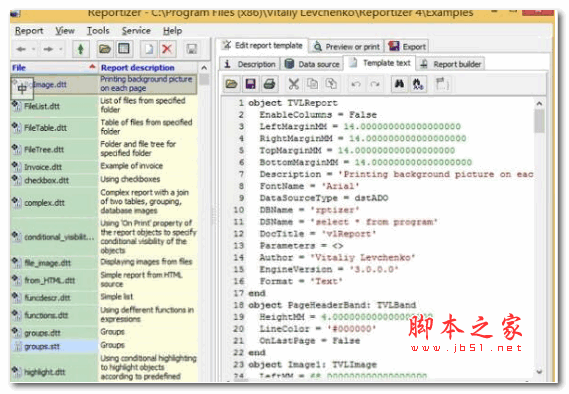
Task: Copy selected template text
Action: tap(312, 84)
